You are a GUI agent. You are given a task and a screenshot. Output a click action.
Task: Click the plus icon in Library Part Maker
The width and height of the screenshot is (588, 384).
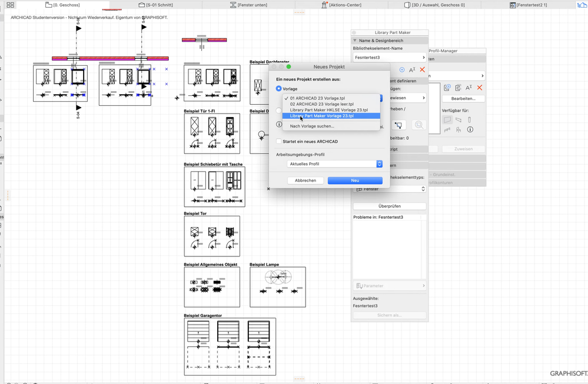(402, 69)
